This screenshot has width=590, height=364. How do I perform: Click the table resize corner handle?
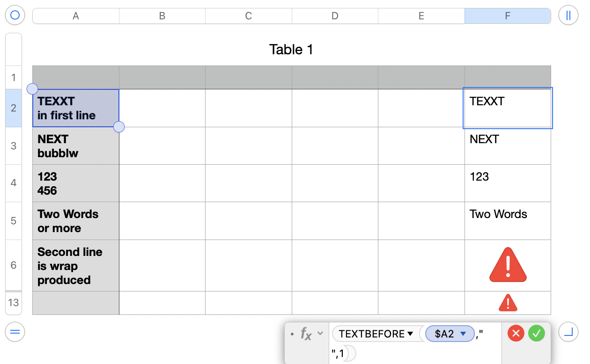click(568, 332)
